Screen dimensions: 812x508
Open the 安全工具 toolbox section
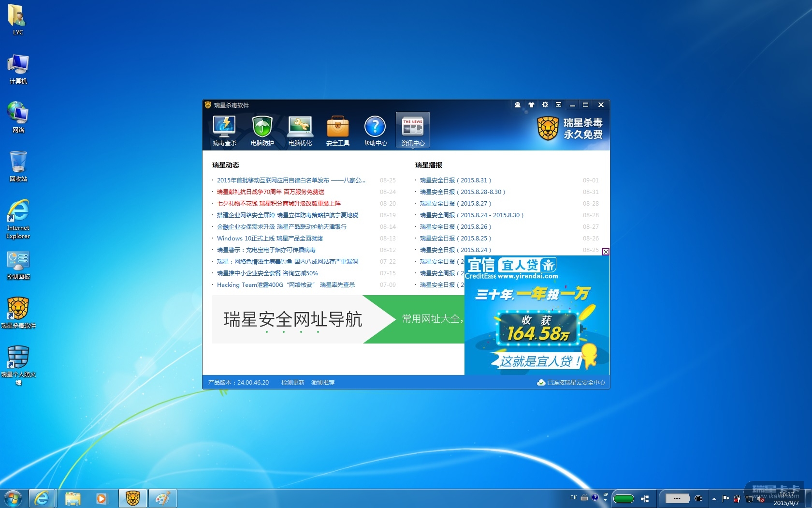(337, 130)
